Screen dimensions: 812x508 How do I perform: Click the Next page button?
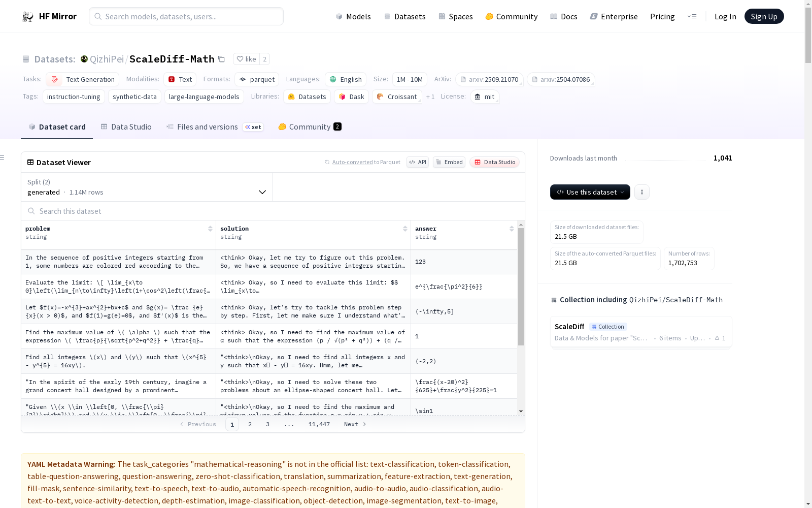pos(355,424)
